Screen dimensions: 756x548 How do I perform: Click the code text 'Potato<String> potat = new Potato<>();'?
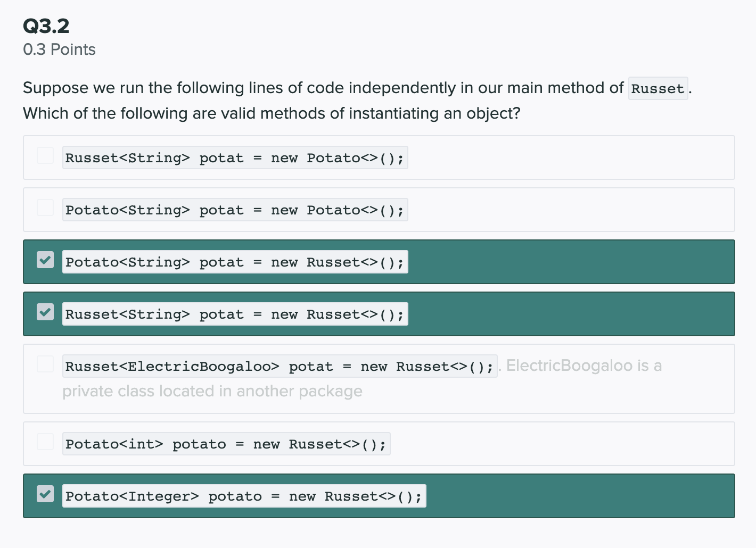(x=235, y=210)
